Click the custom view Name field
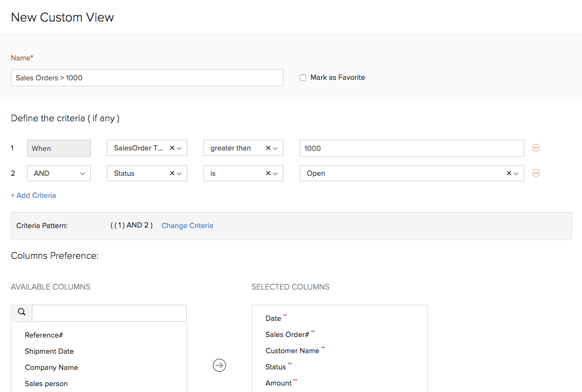Viewport: 582px width, 392px height. [x=147, y=78]
